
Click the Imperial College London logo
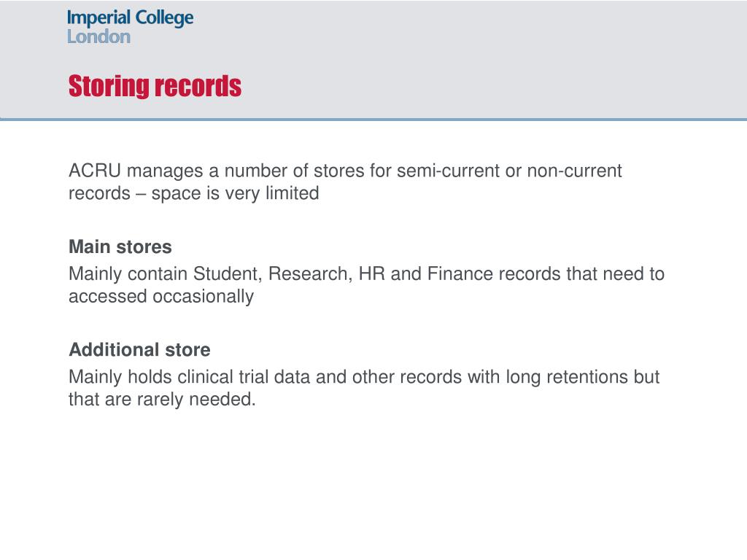click(130, 27)
